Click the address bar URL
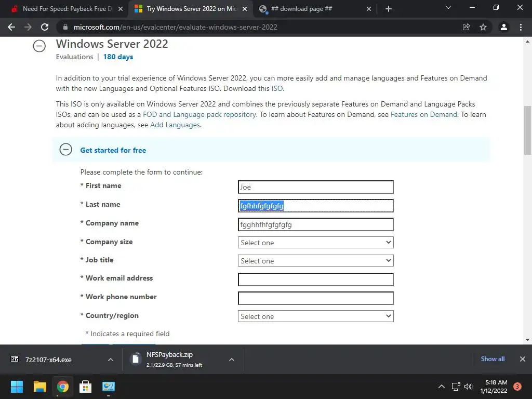Viewport: 532px width, 399px height. pyautogui.click(x=176, y=27)
